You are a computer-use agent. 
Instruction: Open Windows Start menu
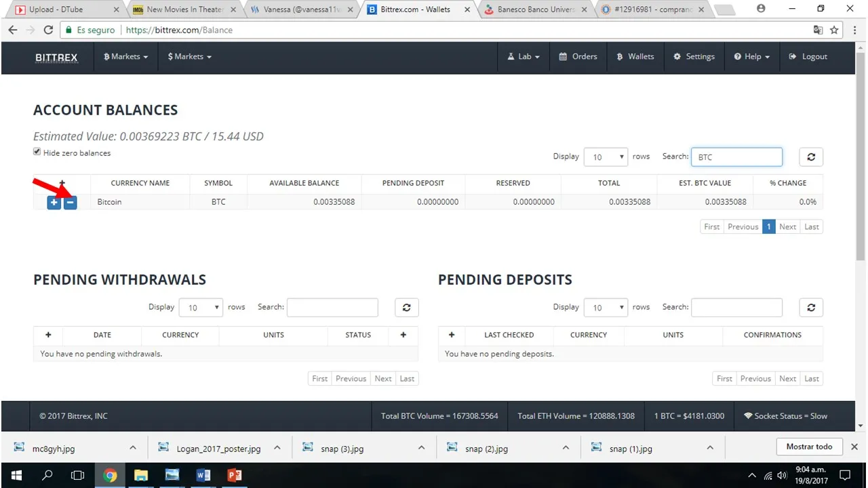[x=16, y=475]
